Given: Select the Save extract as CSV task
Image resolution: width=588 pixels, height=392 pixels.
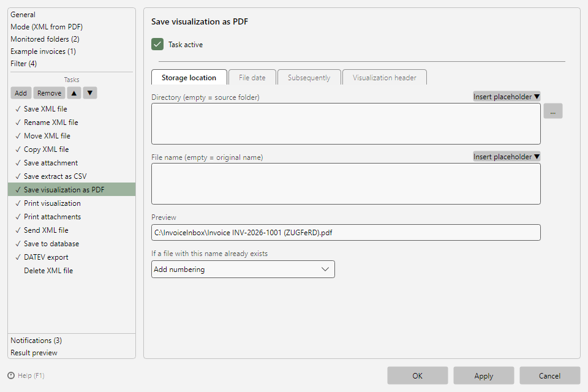Looking at the screenshot, I should tap(72, 176).
